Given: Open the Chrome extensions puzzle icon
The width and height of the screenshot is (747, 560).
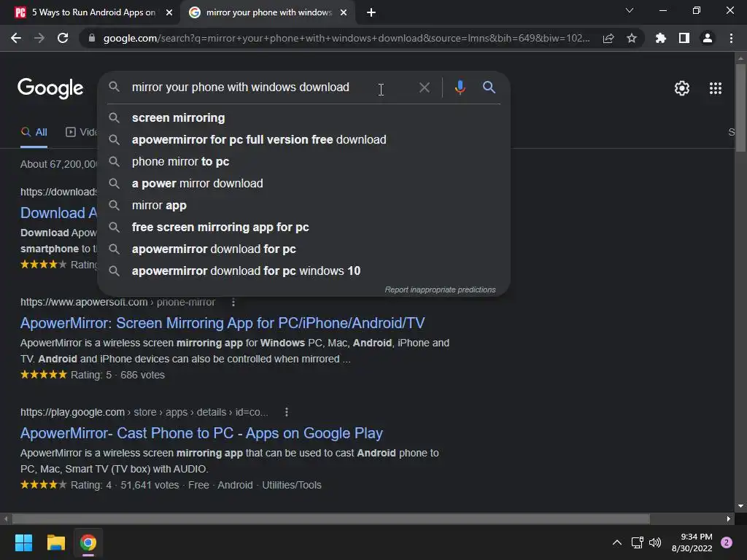Looking at the screenshot, I should 661,38.
